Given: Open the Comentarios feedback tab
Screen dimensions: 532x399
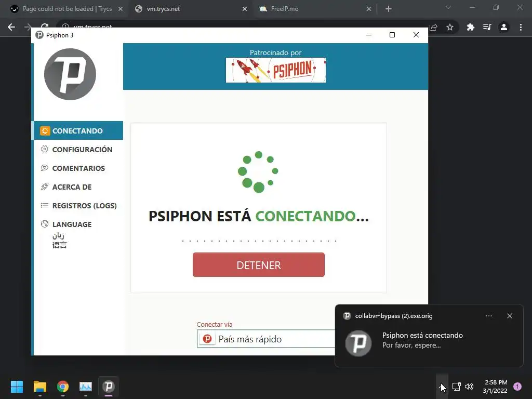Looking at the screenshot, I should coord(78,168).
